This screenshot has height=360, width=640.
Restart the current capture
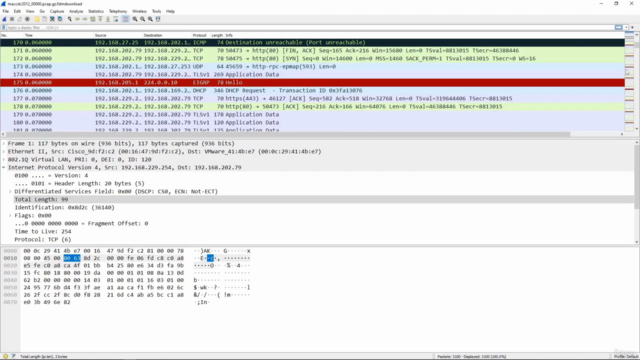tap(20, 19)
